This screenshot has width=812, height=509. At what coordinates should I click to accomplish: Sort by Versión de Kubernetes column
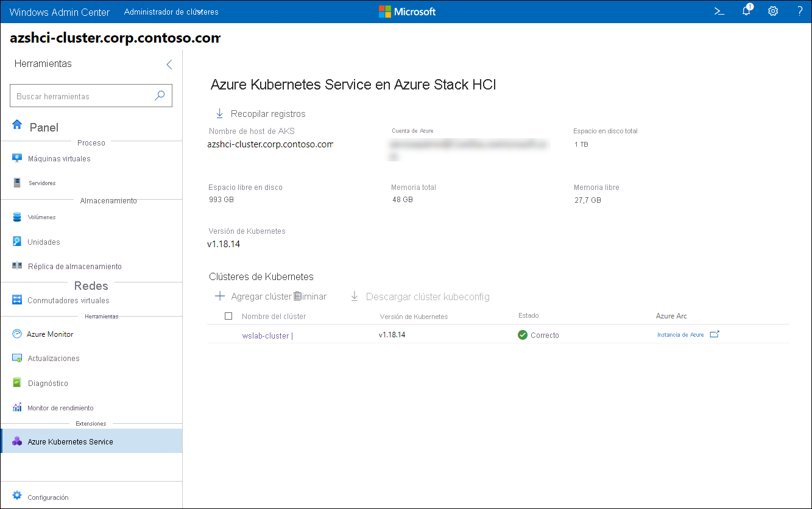[414, 317]
